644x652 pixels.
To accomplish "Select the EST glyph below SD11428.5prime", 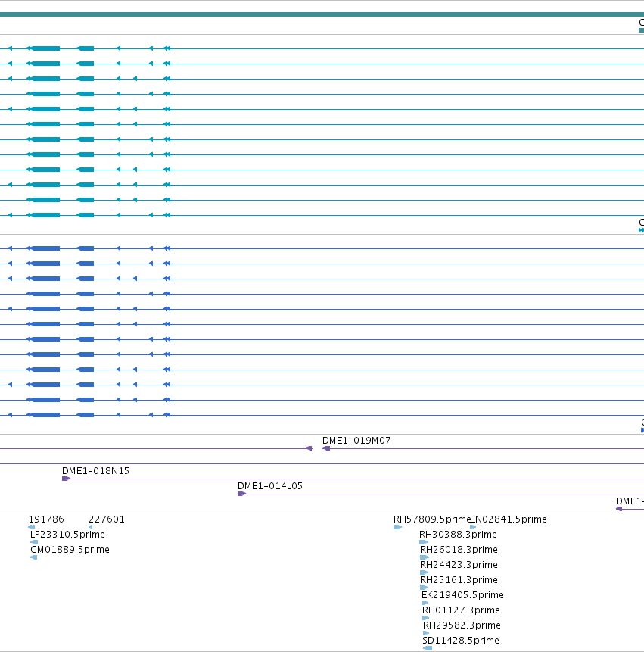I will click(x=427, y=648).
